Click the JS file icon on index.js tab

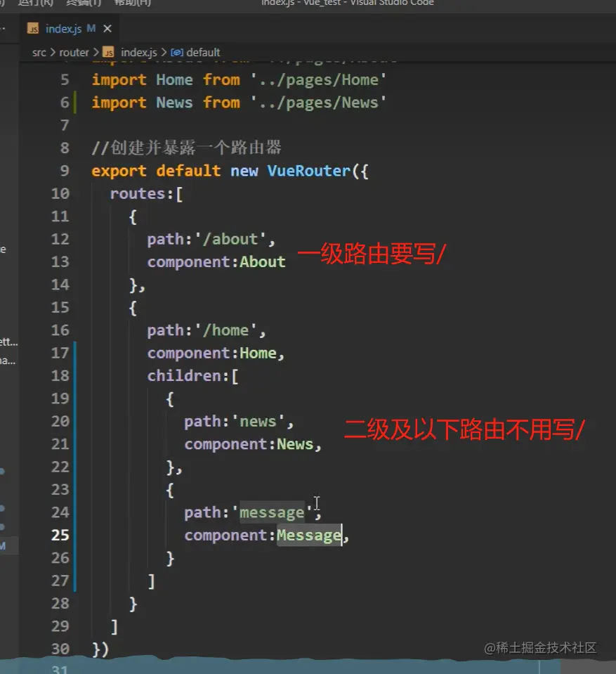pyautogui.click(x=32, y=29)
